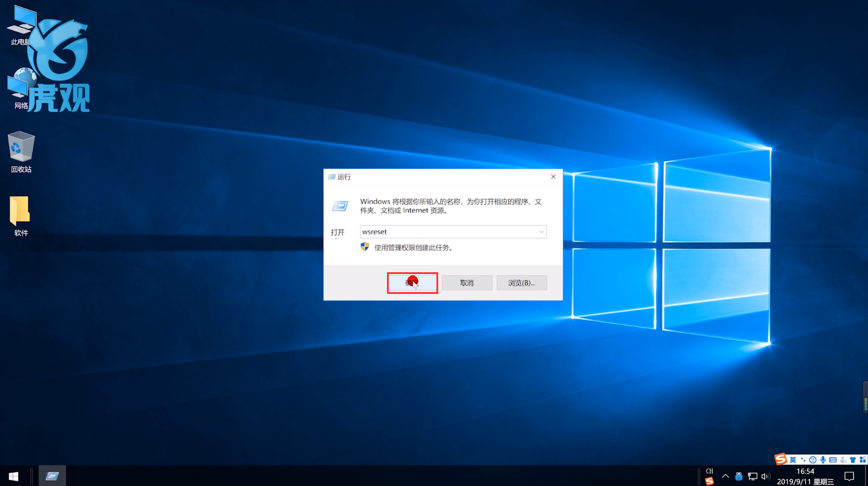
Task: Click the microphone voice input icon
Action: pyautogui.click(x=823, y=460)
